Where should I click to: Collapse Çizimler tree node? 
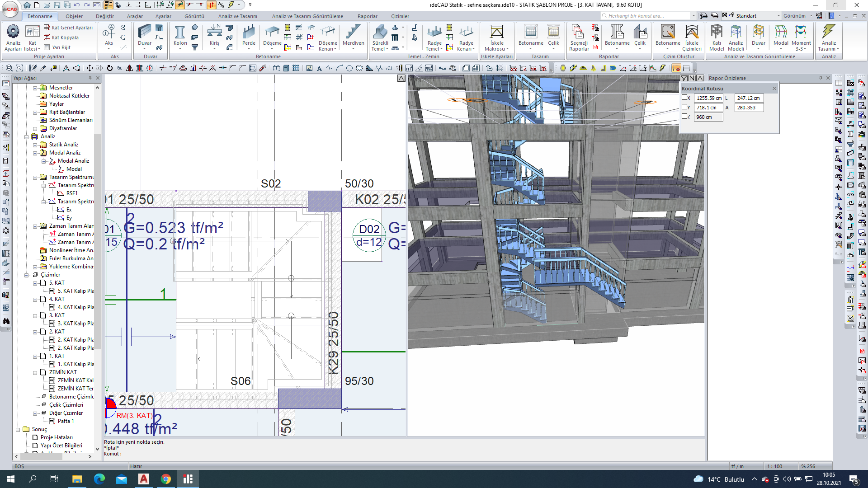[x=26, y=275]
